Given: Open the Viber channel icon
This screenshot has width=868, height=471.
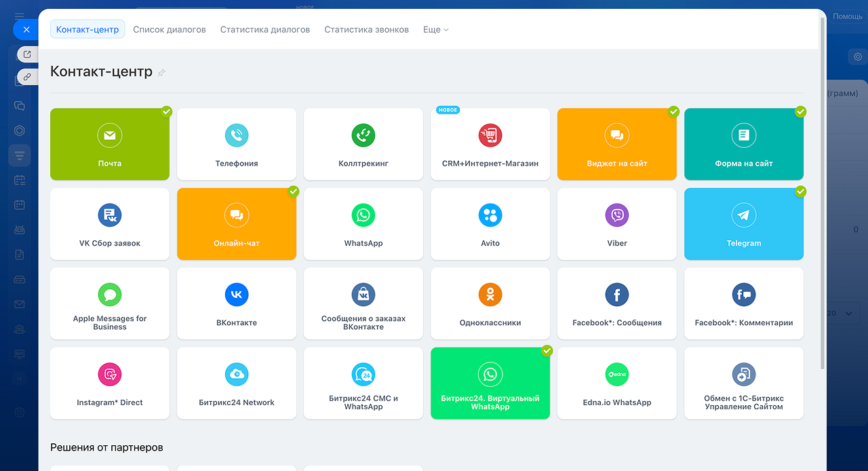Looking at the screenshot, I should click(617, 215).
